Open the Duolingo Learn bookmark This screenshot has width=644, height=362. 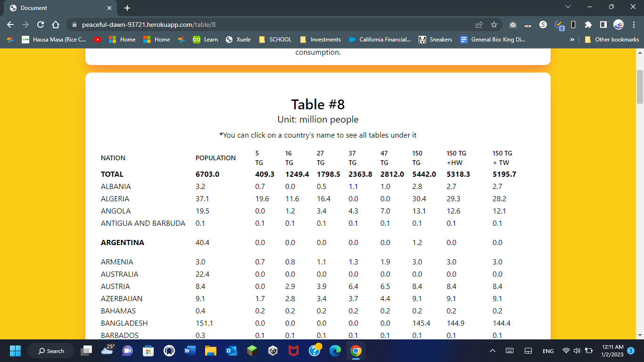[205, 40]
